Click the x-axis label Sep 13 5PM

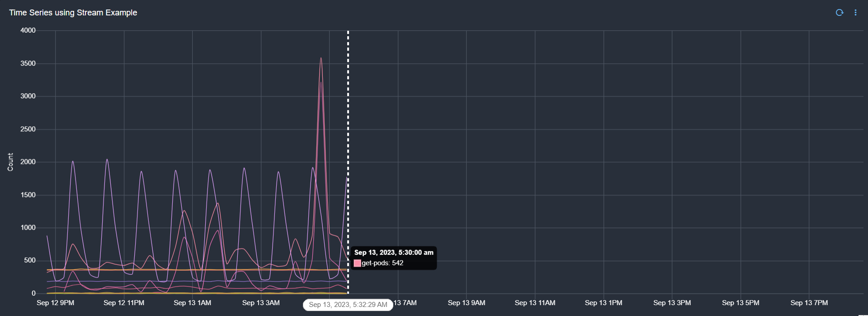click(x=741, y=303)
